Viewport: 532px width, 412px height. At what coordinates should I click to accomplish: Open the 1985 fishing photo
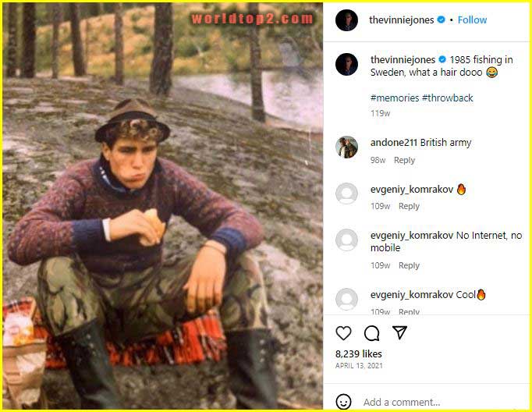[x=162, y=206]
